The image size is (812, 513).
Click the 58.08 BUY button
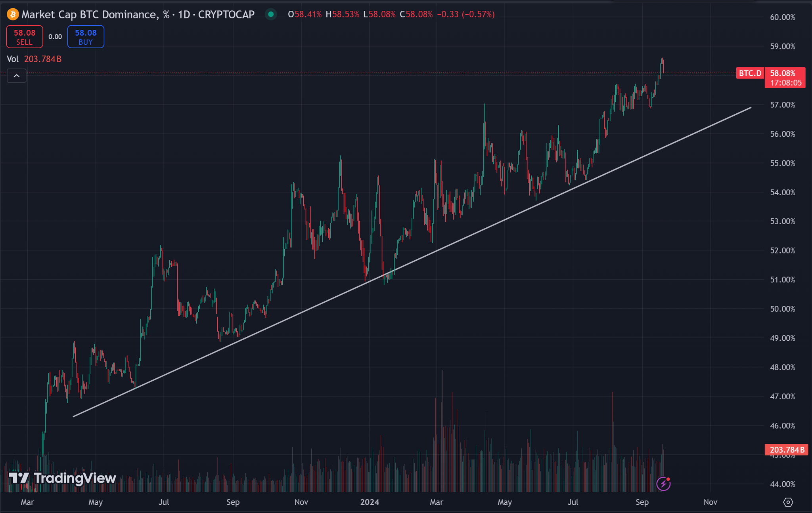(86, 37)
